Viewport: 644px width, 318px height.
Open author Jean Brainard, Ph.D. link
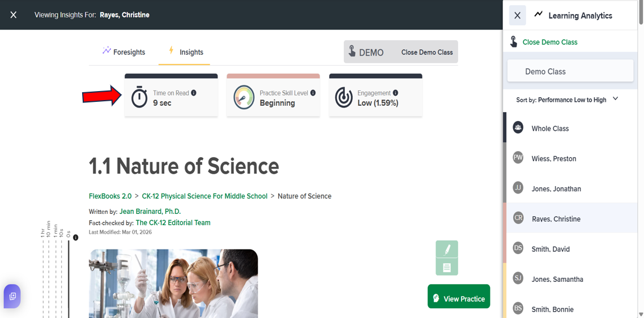coord(150,212)
